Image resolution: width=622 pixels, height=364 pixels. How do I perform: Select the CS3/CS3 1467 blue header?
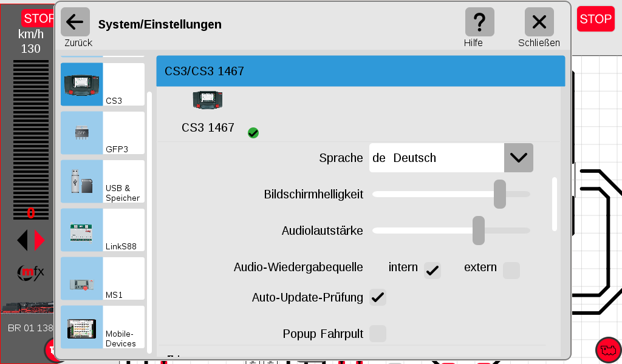tap(360, 71)
